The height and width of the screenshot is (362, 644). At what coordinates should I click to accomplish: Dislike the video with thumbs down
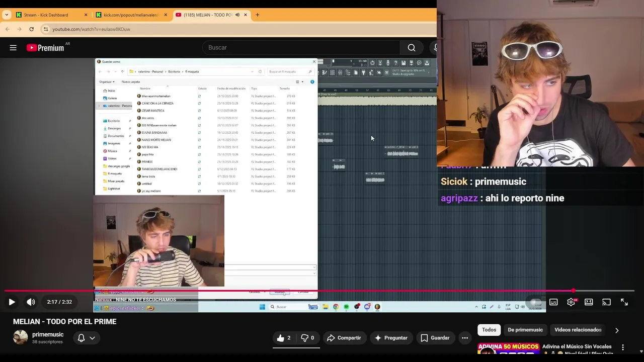(307, 338)
